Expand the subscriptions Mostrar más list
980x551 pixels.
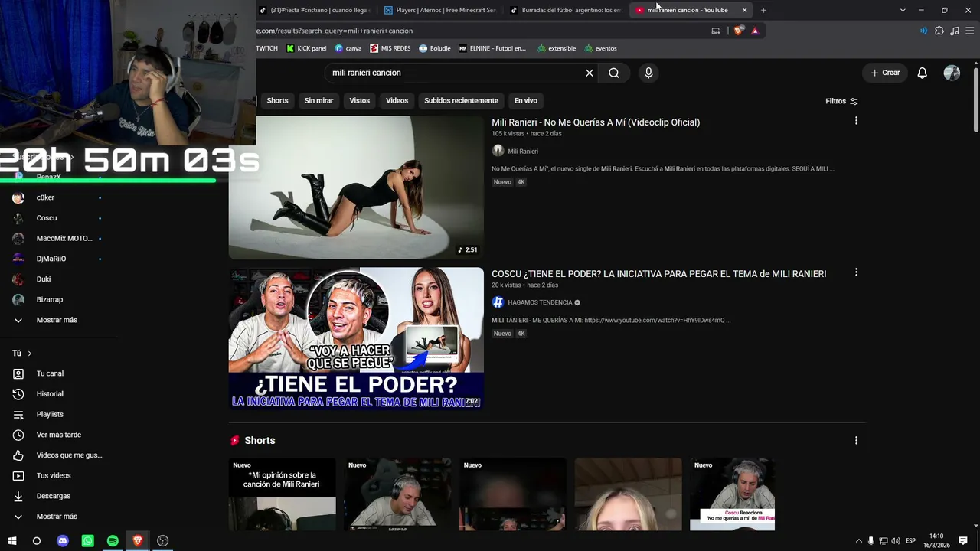point(58,320)
